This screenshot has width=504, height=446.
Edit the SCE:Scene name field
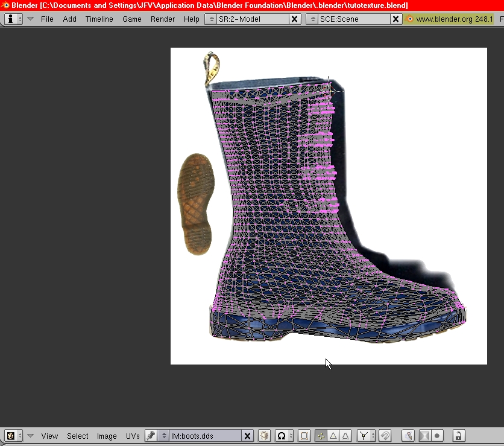point(354,19)
